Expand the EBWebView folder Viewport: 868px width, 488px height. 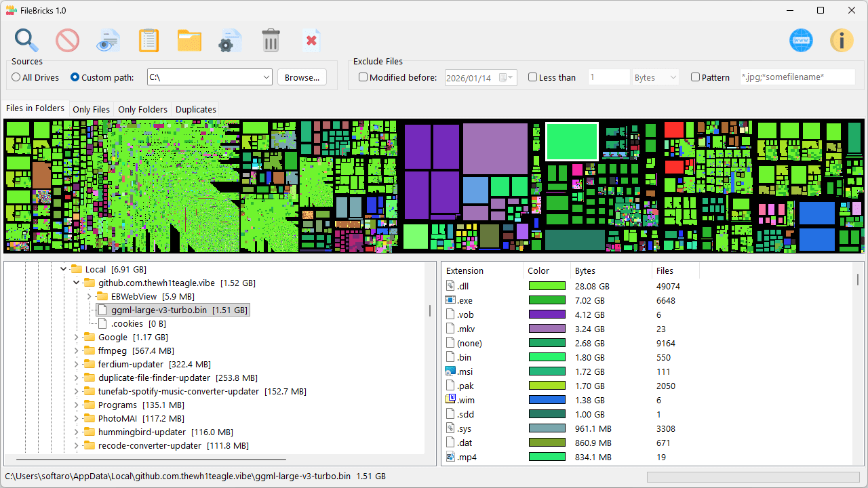tap(90, 296)
